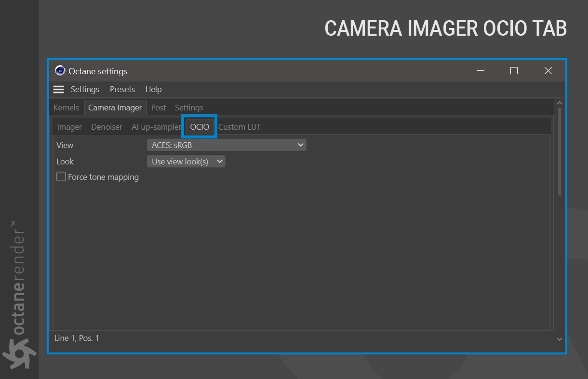Click the vertical scrollbar thumb
The width and height of the screenshot is (588, 379).
(x=560, y=151)
